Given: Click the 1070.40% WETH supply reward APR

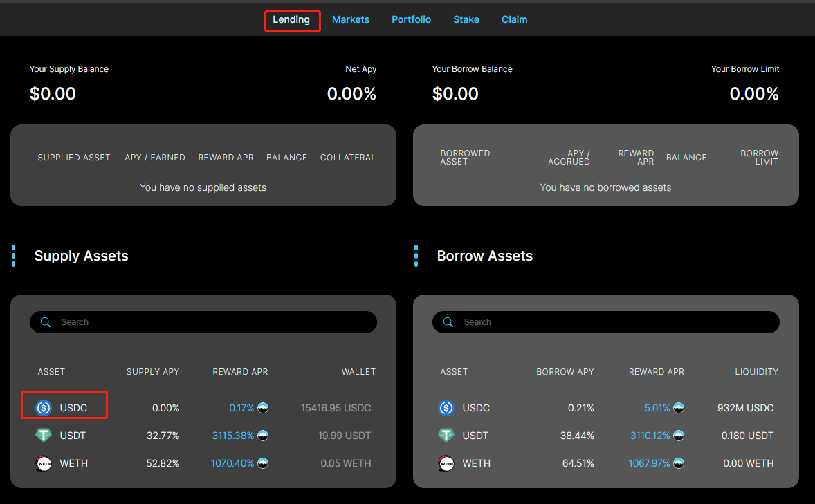Looking at the screenshot, I should point(232,463).
